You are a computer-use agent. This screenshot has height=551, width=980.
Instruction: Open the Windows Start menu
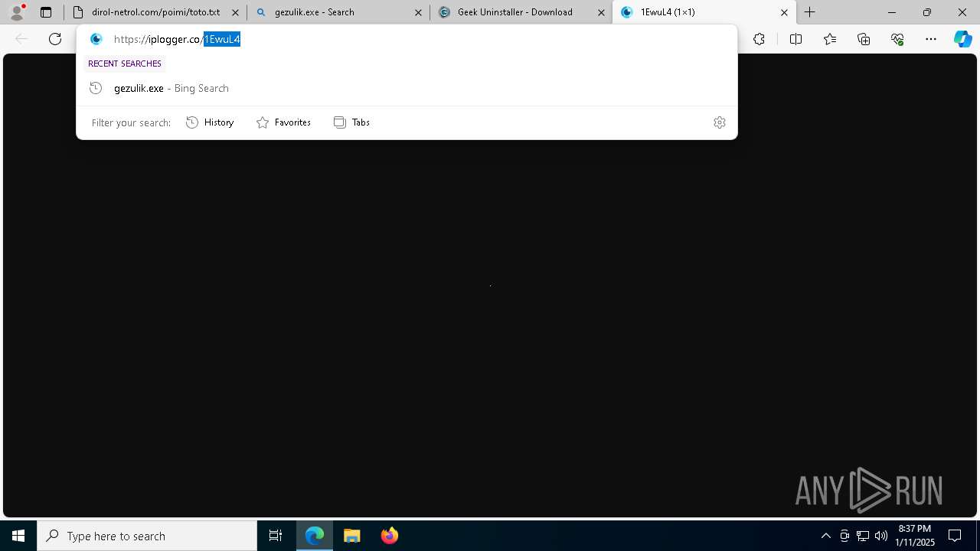(18, 536)
